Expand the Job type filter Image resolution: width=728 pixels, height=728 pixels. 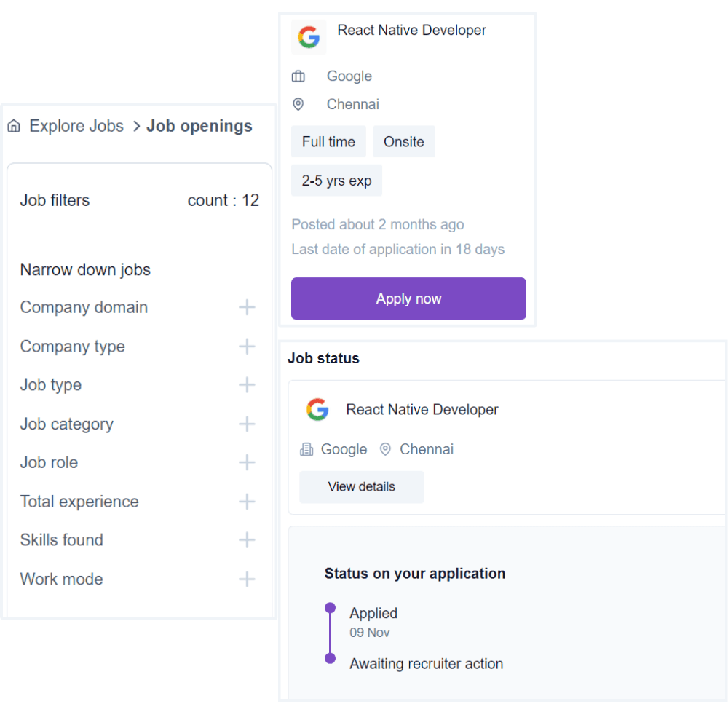(247, 385)
